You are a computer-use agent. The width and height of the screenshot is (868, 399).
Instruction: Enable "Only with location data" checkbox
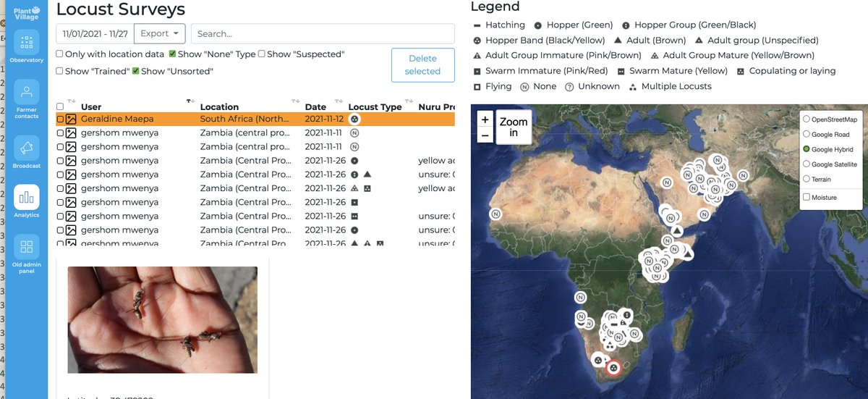coord(60,54)
